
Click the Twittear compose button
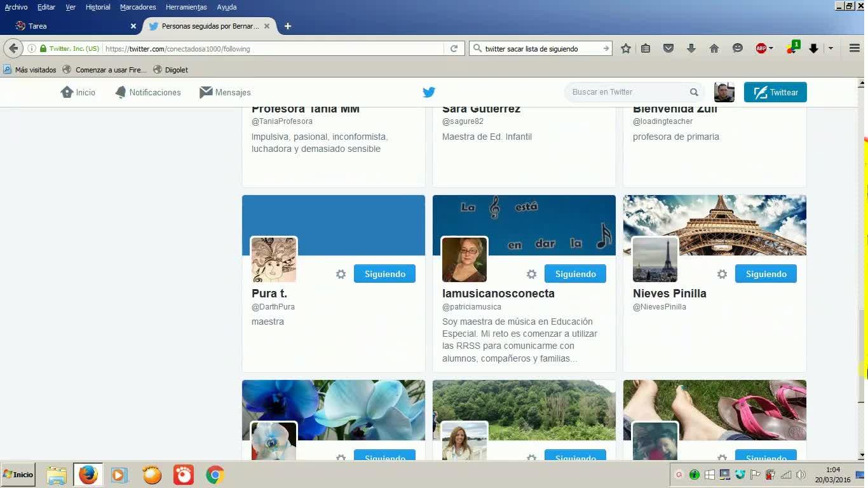[775, 92]
